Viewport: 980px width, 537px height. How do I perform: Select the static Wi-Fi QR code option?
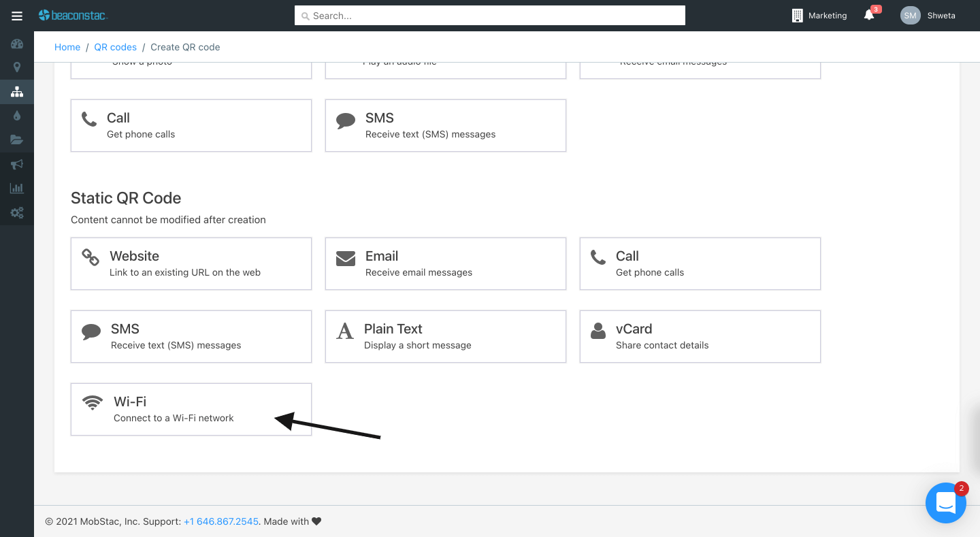191,409
